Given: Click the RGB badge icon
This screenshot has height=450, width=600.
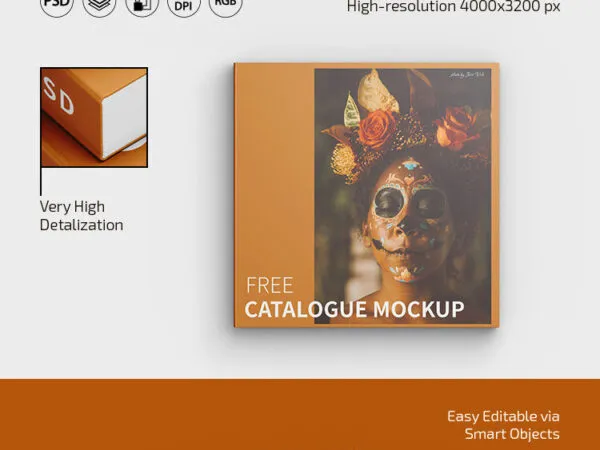Looking at the screenshot, I should [226, 5].
